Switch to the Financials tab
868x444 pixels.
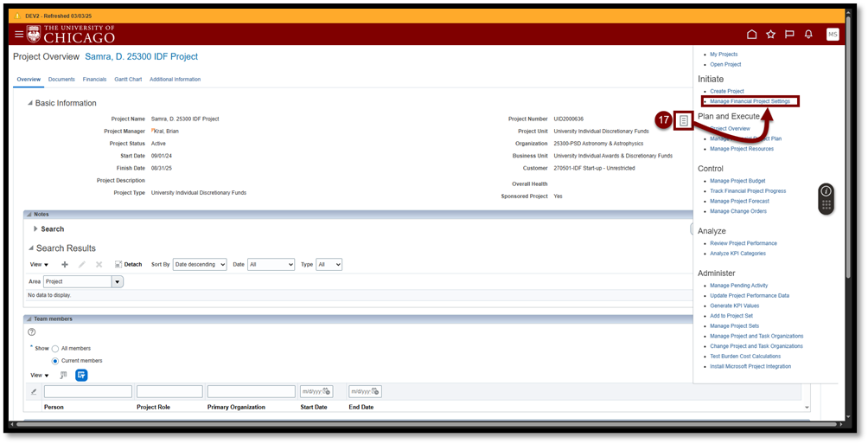[x=94, y=80]
